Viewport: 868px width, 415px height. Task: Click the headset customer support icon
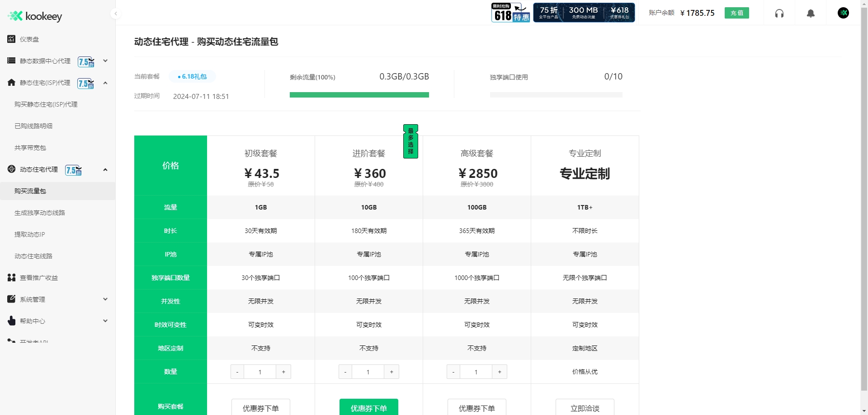click(779, 13)
